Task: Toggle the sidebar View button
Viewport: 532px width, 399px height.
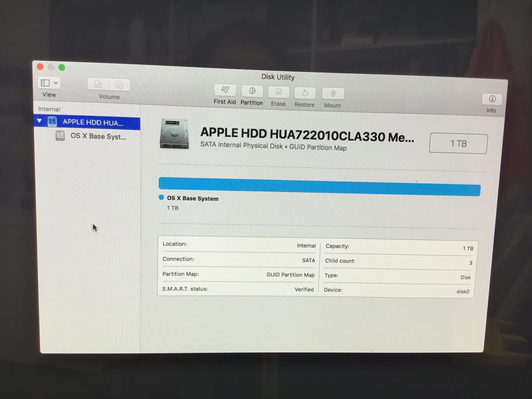Action: click(45, 83)
